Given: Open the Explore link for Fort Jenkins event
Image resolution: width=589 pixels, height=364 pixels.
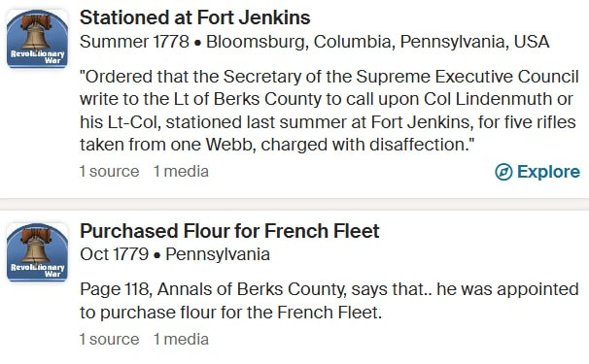Looking at the screenshot, I should pos(537,172).
